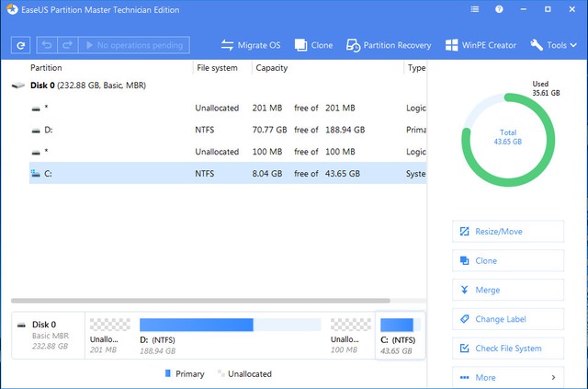
Task: Click the usage donut chart Total 43.65 GB
Action: click(x=508, y=140)
